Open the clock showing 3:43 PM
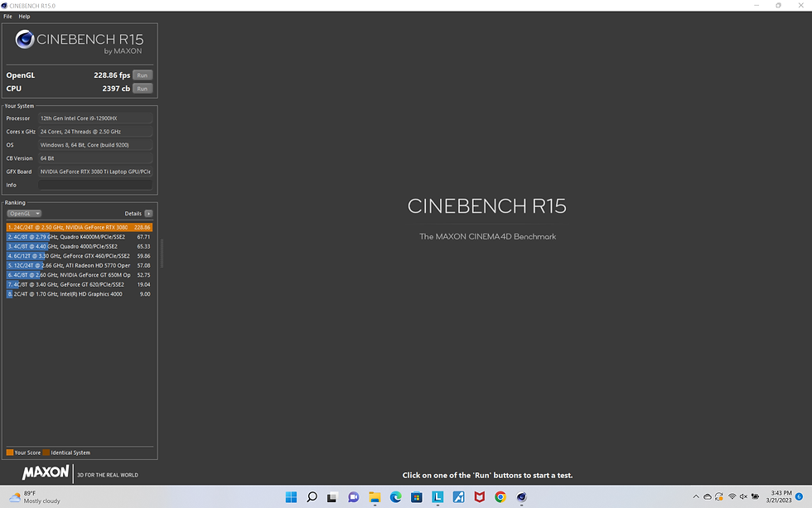Image resolution: width=812 pixels, height=508 pixels. click(x=779, y=496)
